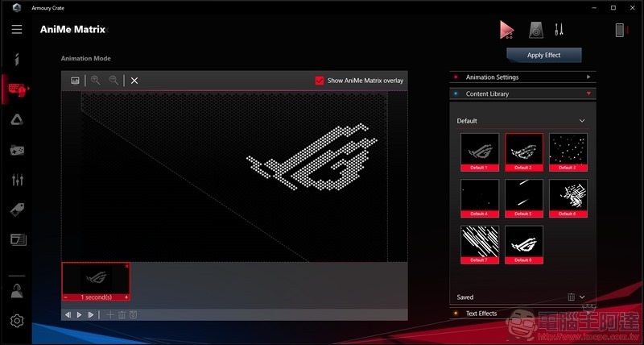Open scenario profiles sliders icon
Screen dimensions: 644x345
[x=17, y=180]
